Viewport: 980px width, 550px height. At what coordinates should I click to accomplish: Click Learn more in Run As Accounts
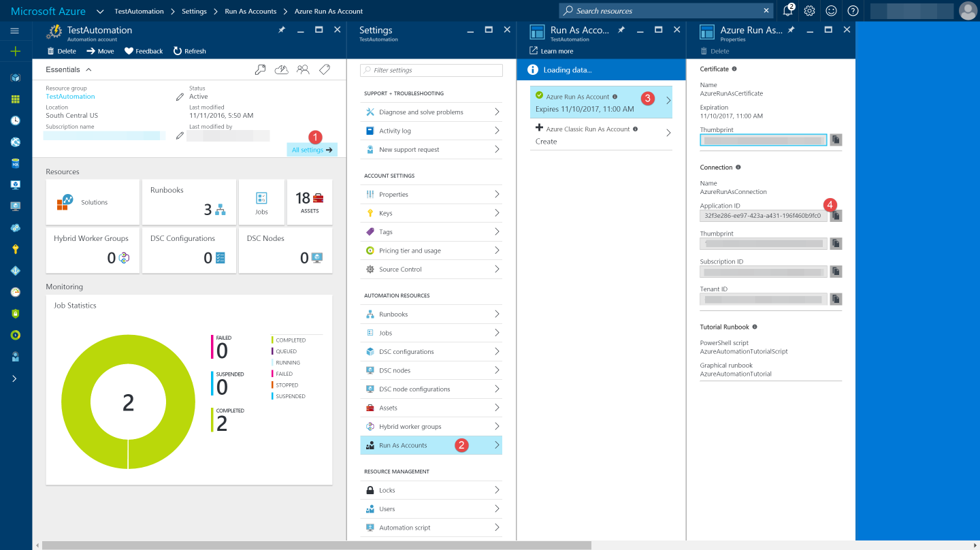(x=551, y=51)
